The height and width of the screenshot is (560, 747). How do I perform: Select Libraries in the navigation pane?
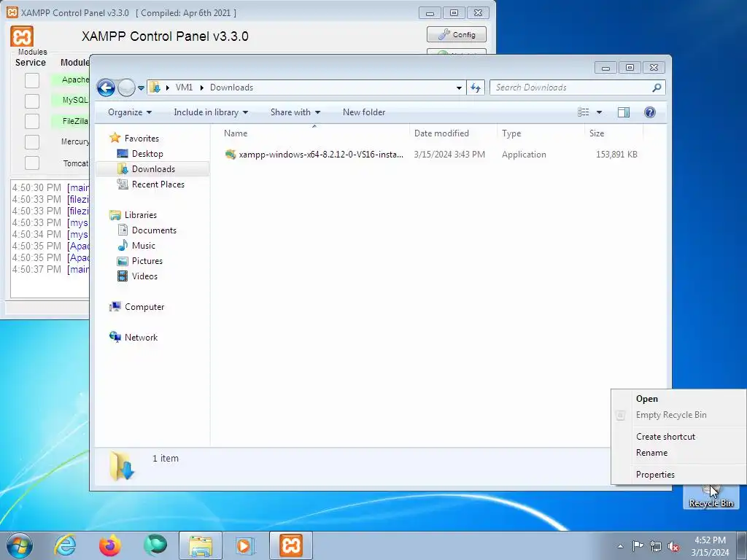click(x=141, y=215)
